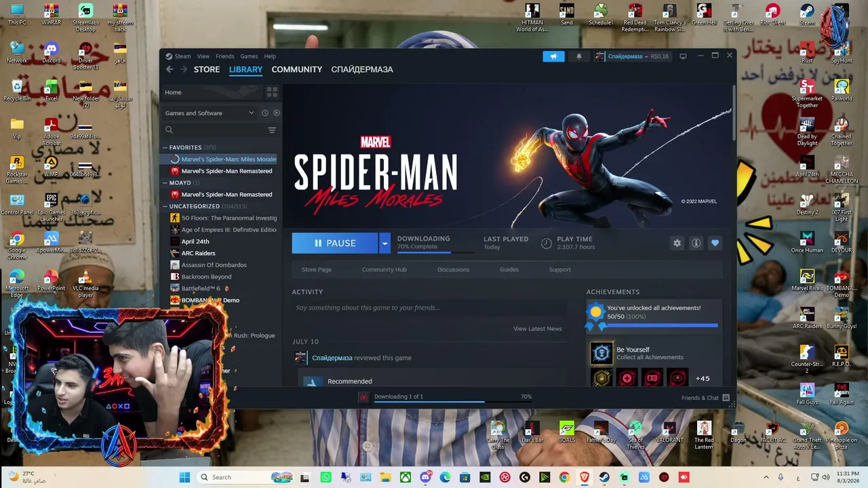Collapse the FAVORITES category in library

coord(165,147)
